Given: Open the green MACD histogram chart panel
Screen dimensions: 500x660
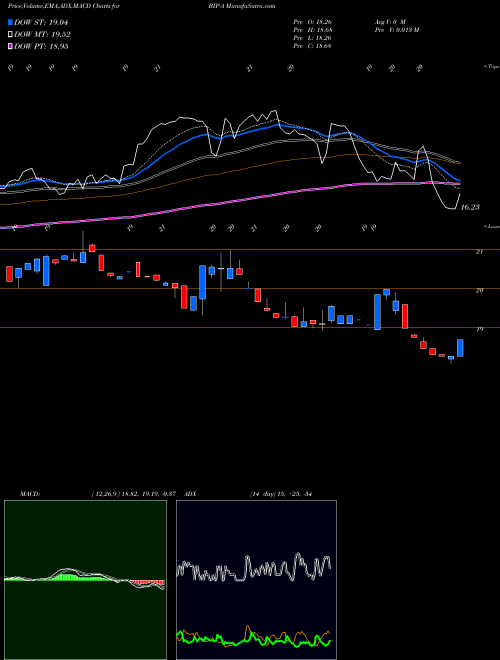Looking at the screenshot, I should [85, 580].
